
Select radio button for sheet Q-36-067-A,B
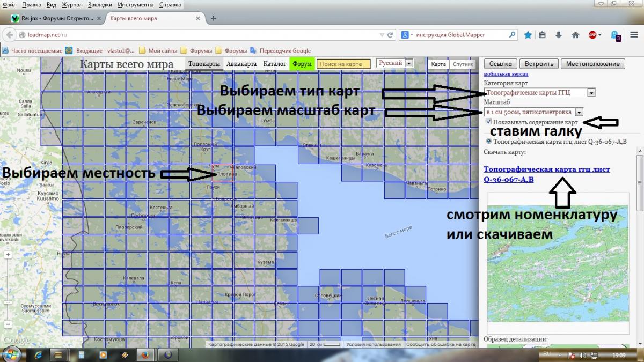pyautogui.click(x=488, y=141)
